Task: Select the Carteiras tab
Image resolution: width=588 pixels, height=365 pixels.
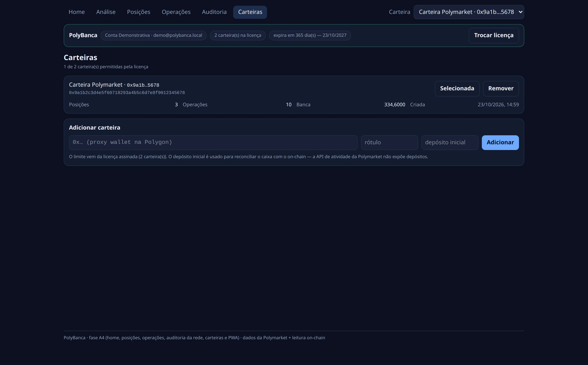Action: (250, 12)
